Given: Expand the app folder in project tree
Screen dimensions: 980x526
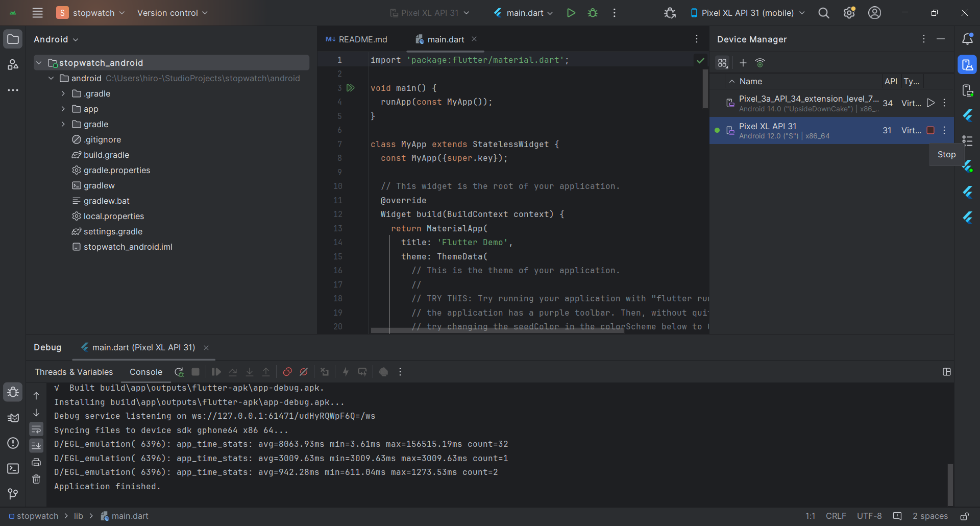Looking at the screenshot, I should pos(63,109).
